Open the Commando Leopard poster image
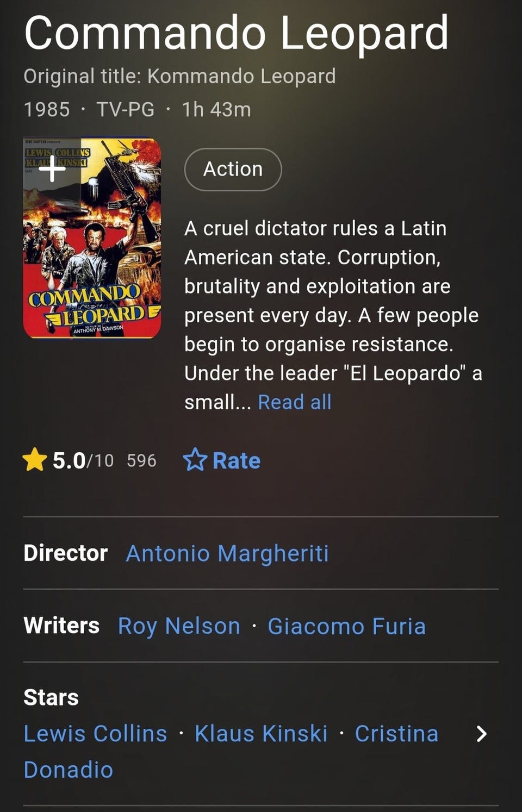 (92, 250)
